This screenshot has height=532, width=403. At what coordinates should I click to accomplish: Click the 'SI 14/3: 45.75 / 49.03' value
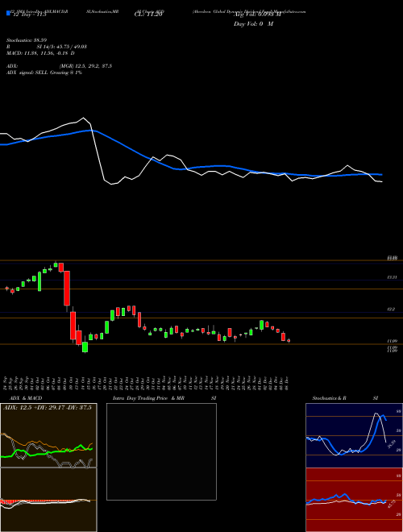coord(62,47)
